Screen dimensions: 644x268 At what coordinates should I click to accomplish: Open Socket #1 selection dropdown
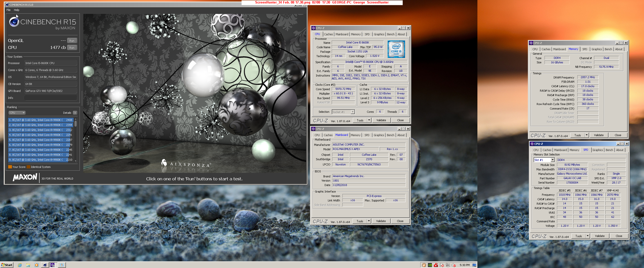(353, 112)
